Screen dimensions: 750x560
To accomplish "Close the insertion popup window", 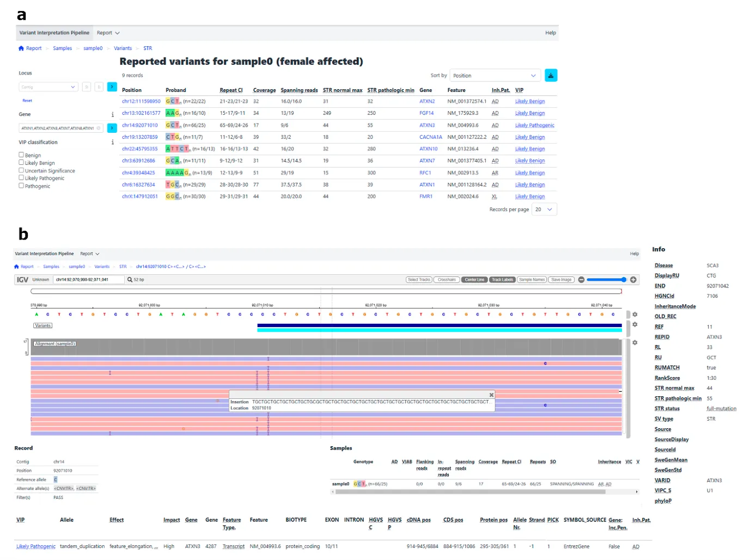I will click(x=491, y=395).
